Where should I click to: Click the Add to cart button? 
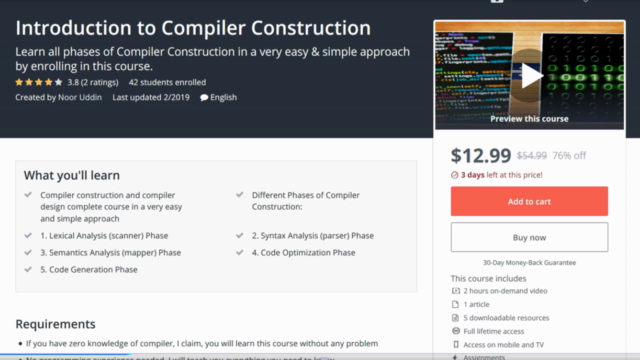pos(529,201)
